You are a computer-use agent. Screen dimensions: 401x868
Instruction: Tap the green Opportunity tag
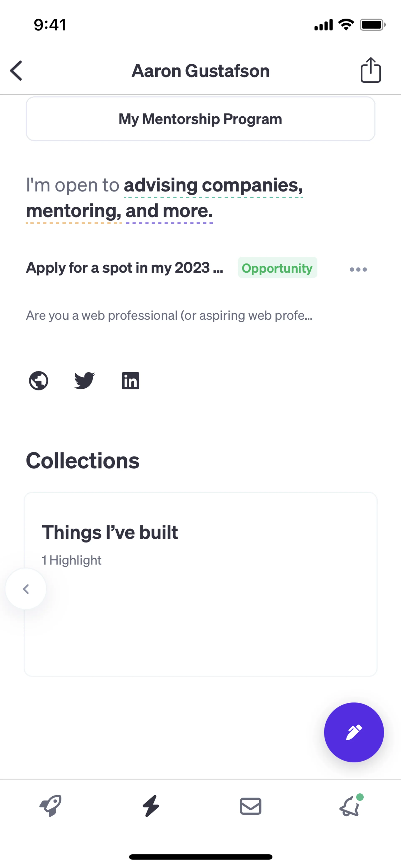[277, 268]
